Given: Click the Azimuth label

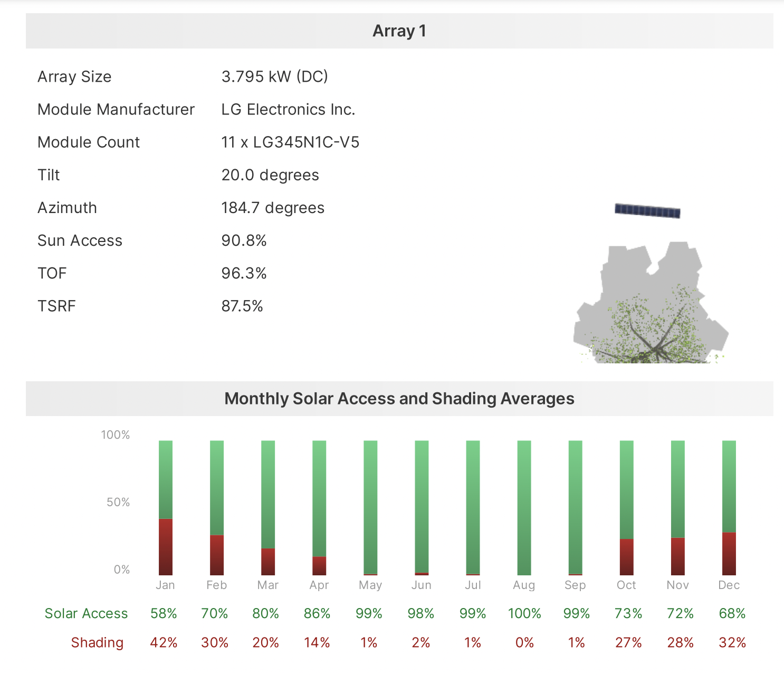Looking at the screenshot, I should [67, 208].
